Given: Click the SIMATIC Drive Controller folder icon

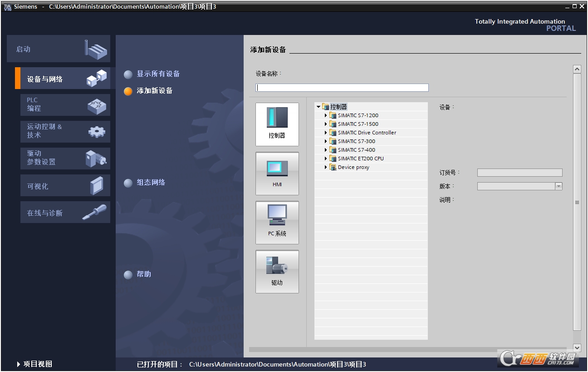Looking at the screenshot, I should coord(333,133).
